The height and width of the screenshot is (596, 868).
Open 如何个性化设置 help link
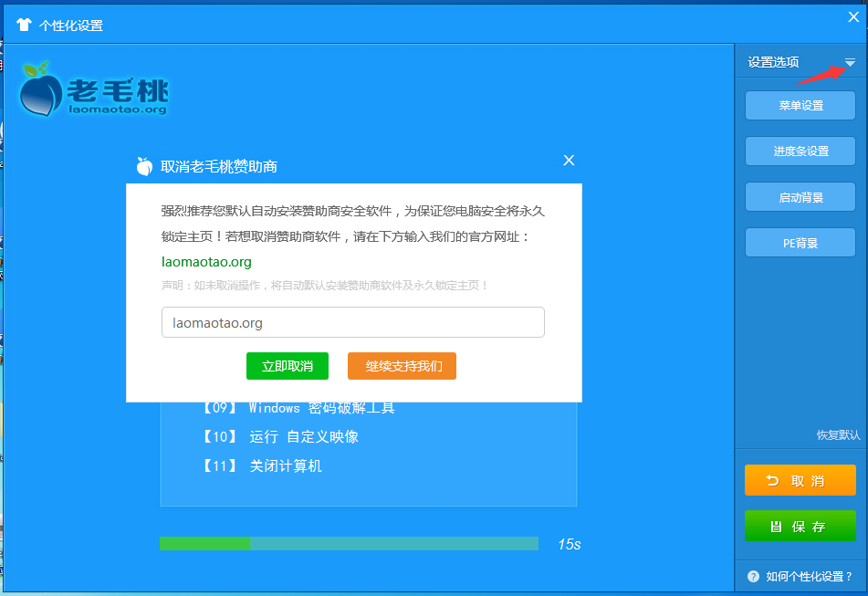click(809, 577)
